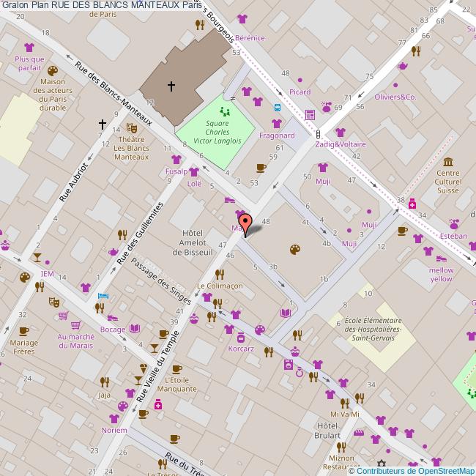Select the Zadig&Voltaire clothing shop icon
This screenshot has height=476, width=476.
point(340,133)
